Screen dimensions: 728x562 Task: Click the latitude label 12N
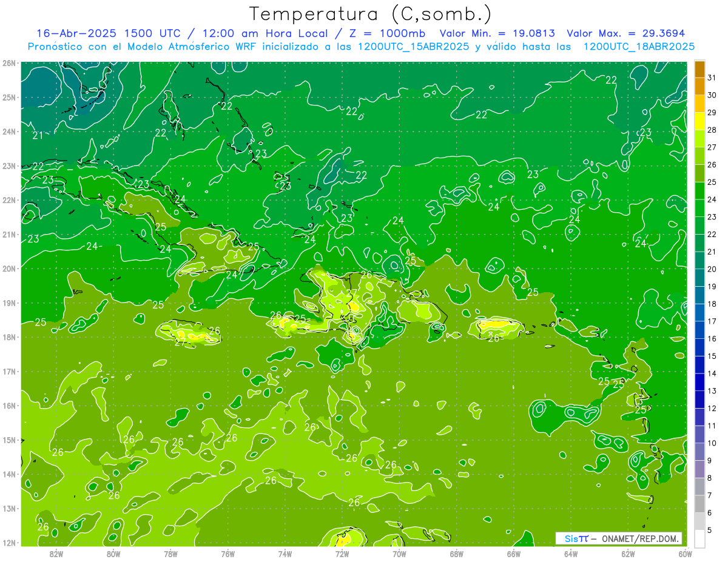click(8, 543)
